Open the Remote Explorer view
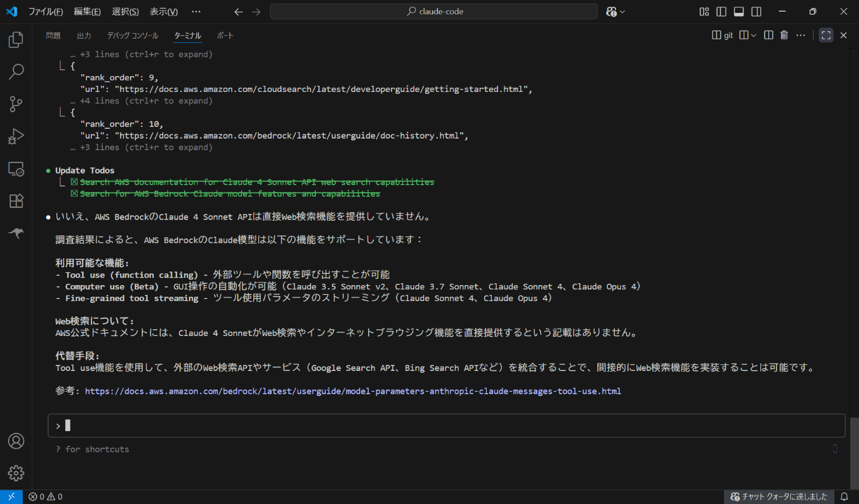 pos(16,169)
